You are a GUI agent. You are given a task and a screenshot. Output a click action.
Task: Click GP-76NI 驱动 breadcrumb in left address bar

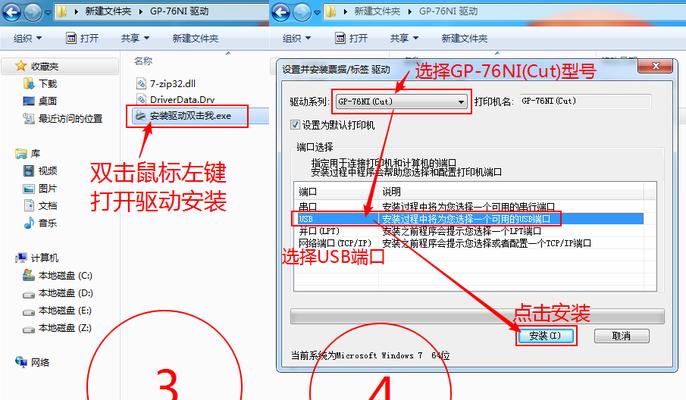click(179, 11)
